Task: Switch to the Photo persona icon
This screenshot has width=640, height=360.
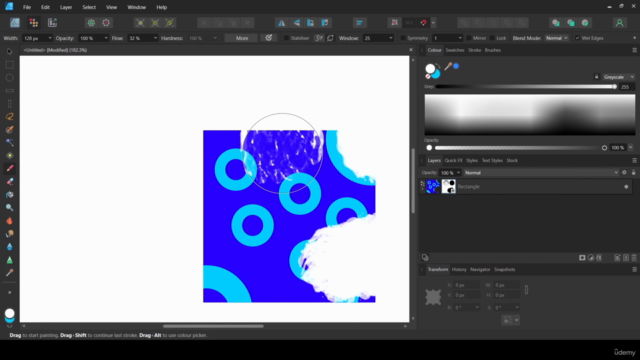Action: [15, 23]
